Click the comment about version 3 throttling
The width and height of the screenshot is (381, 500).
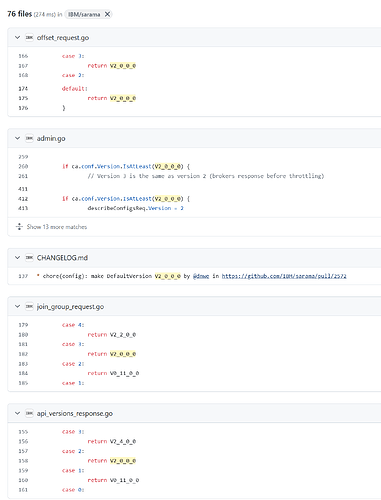206,176
